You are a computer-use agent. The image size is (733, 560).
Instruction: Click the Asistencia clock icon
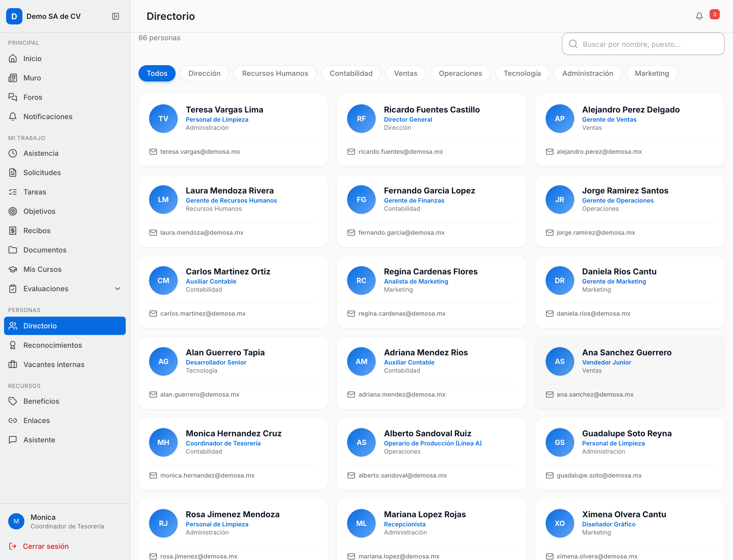[x=13, y=153]
